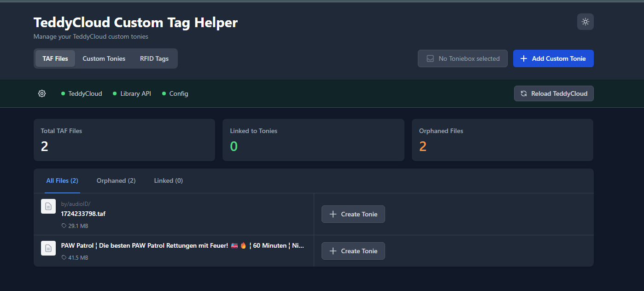
Task: Open settings via the gear icon
Action: point(42,93)
